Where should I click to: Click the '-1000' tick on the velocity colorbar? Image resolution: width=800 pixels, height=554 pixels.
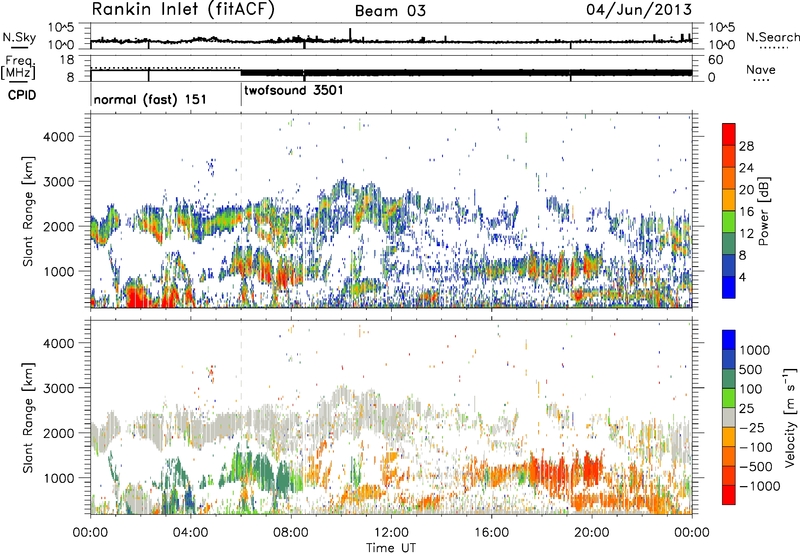pyautogui.click(x=760, y=486)
